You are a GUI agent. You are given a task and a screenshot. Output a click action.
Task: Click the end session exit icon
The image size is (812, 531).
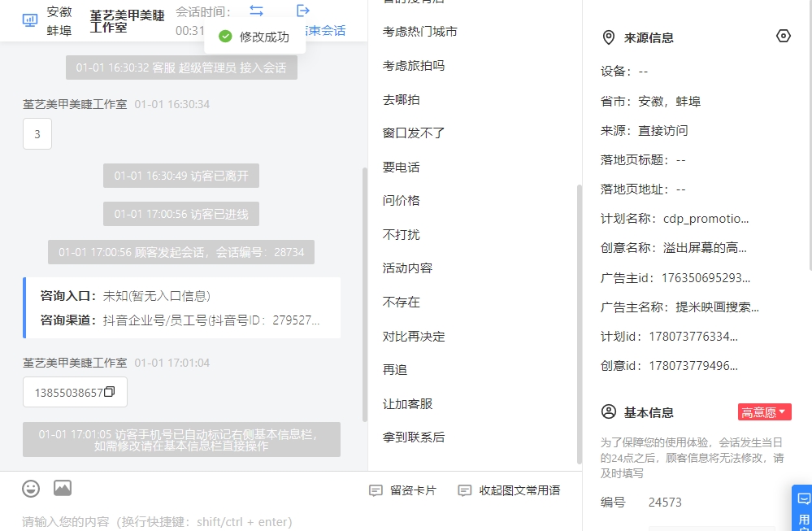pyautogui.click(x=303, y=11)
